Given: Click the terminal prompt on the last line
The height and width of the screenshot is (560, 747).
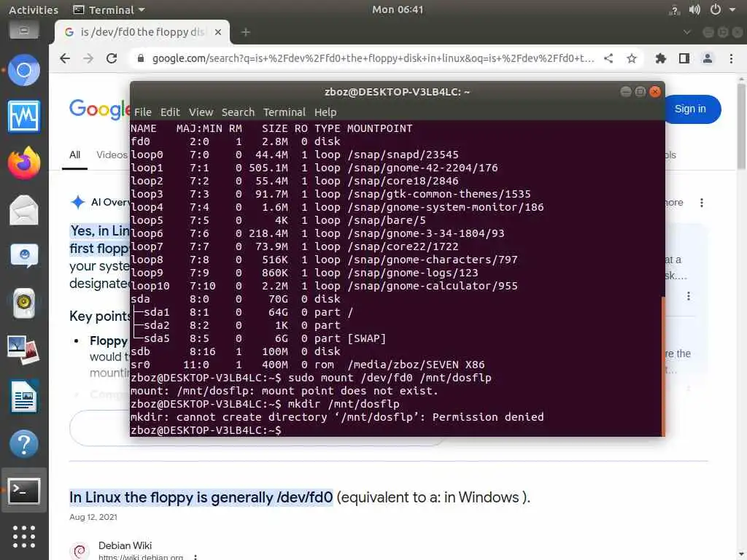Looking at the screenshot, I should coord(206,430).
